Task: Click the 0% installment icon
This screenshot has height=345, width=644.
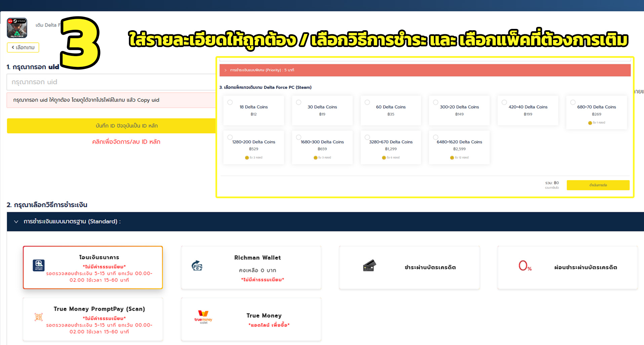Action: 525,266
